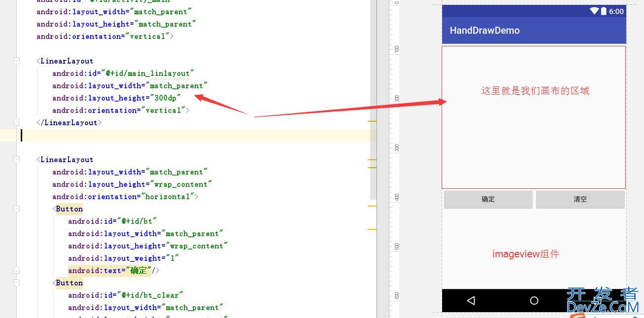Collapse the bt Button tag fold marker
The image size is (644, 318).
[16, 209]
